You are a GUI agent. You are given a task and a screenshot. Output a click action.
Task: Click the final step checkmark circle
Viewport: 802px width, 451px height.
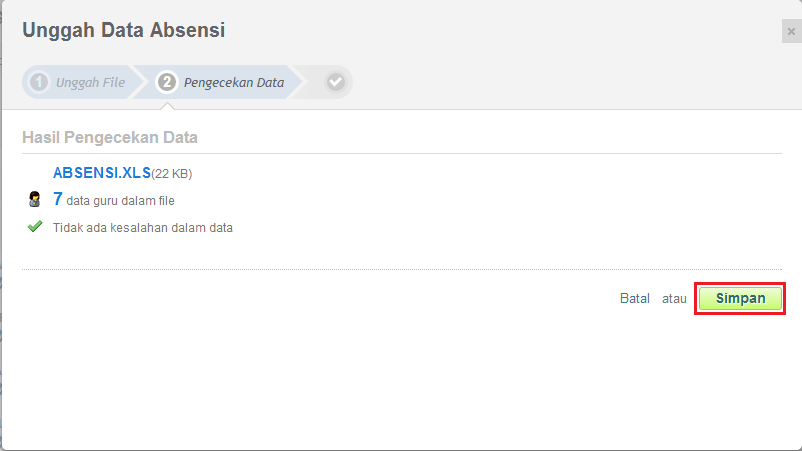coord(336,82)
